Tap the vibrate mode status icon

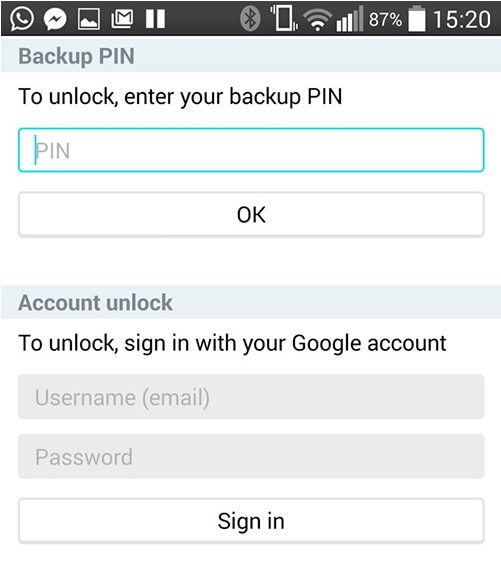284,18
